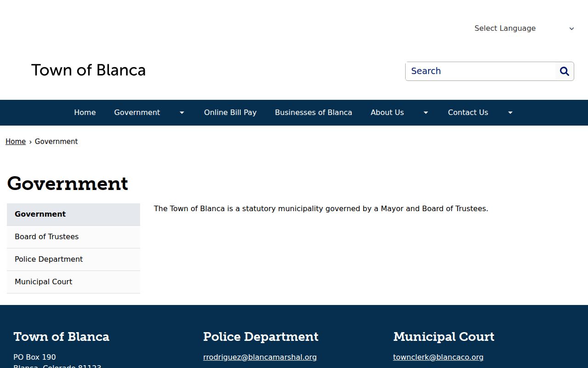Click the Town of Blanca site title
Screen dimensions: 588x368
[x=89, y=70]
